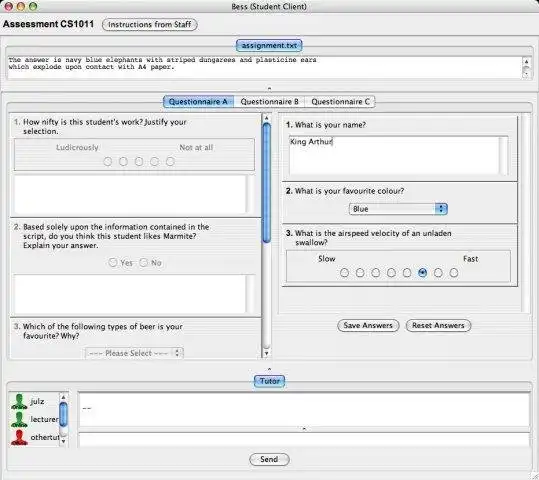Select middle radio of nifty scale
Screen dimensions: 539x480
tap(139, 161)
